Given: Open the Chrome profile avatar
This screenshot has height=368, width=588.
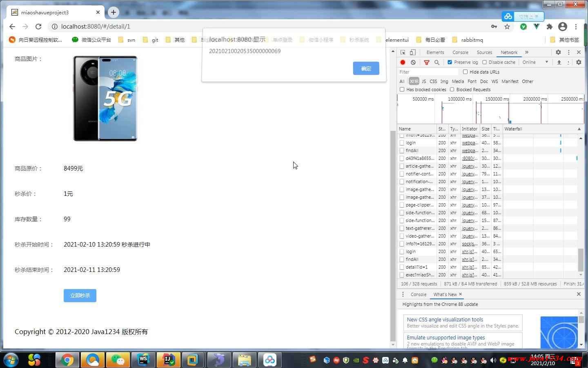Looking at the screenshot, I should [563, 27].
